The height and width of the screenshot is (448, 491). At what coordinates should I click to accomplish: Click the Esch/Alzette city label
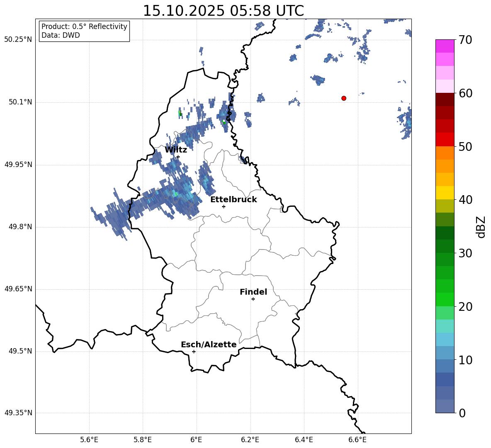click(209, 344)
